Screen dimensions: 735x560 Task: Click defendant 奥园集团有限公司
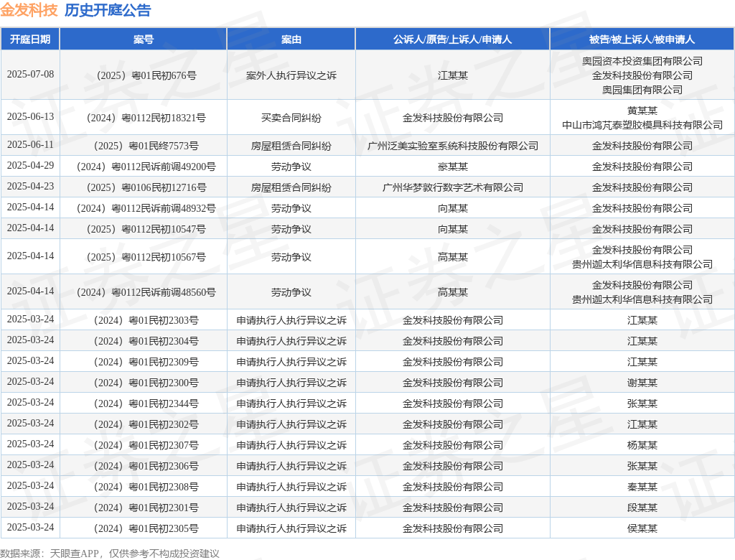(x=642, y=90)
